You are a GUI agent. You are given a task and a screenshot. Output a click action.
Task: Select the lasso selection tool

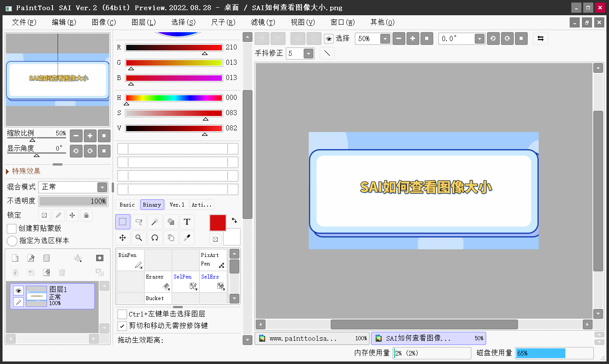pyautogui.click(x=138, y=222)
